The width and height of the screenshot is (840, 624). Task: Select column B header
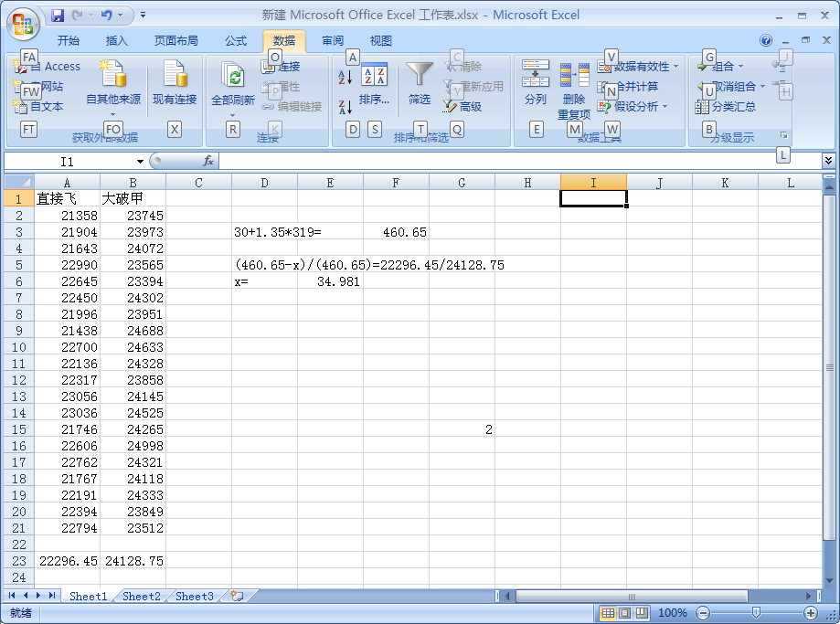click(x=133, y=183)
